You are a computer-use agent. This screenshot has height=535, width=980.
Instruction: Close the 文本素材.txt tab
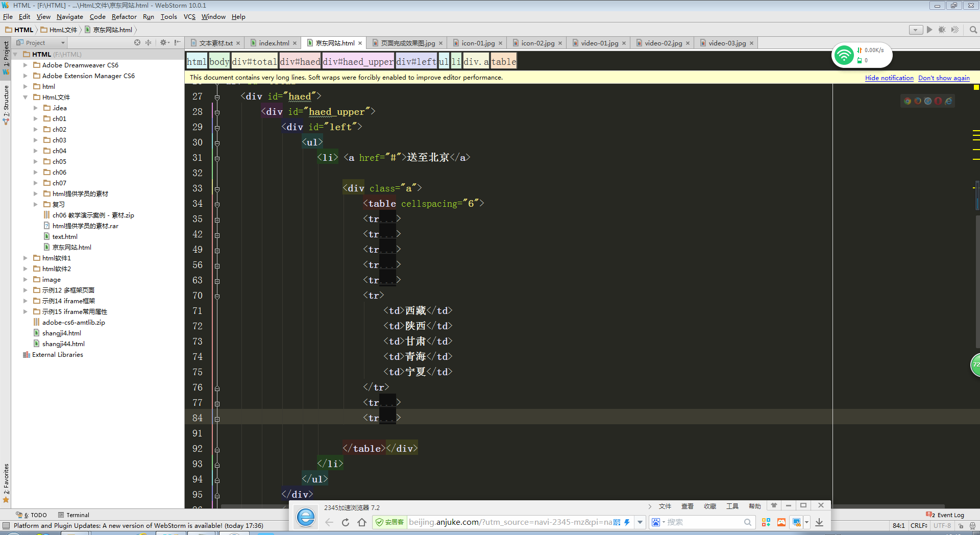(x=238, y=43)
